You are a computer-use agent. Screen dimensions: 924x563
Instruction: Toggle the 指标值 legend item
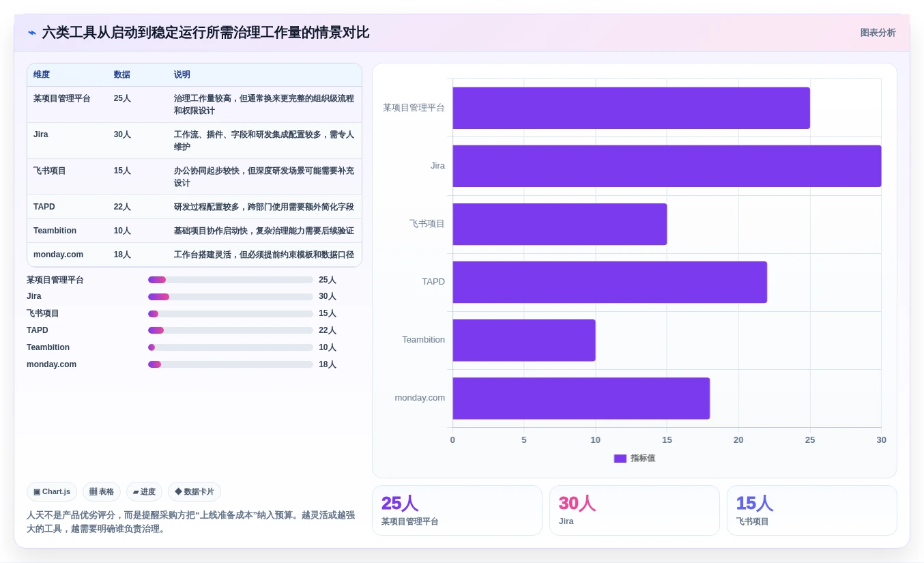click(635, 459)
